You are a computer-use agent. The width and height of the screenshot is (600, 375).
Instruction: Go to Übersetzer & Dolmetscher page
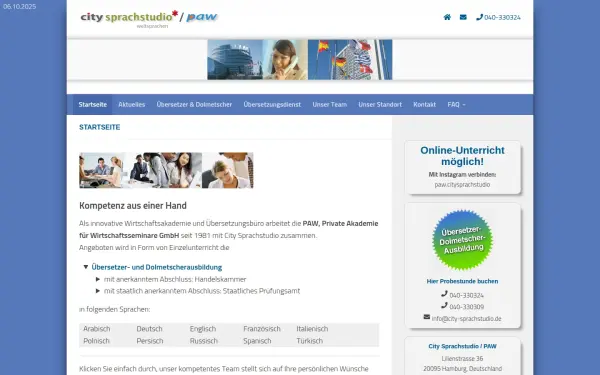point(194,104)
